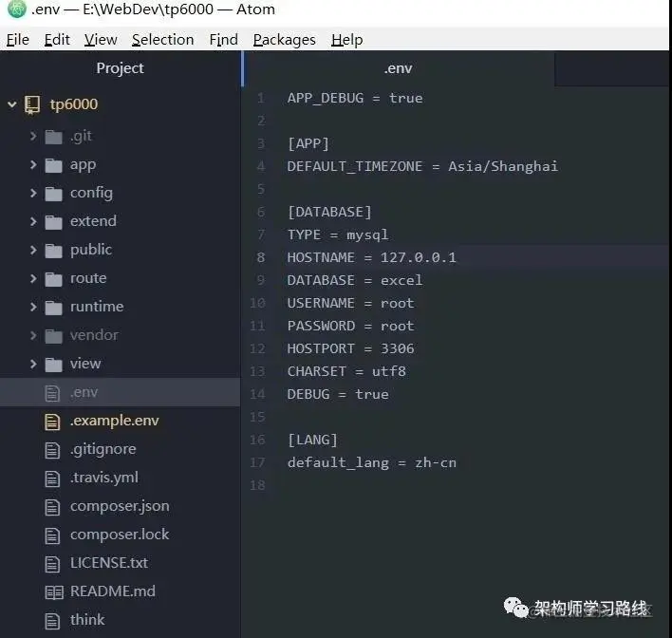Open composer.lock from the tree
The width and height of the screenshot is (672, 638).
coord(120,535)
